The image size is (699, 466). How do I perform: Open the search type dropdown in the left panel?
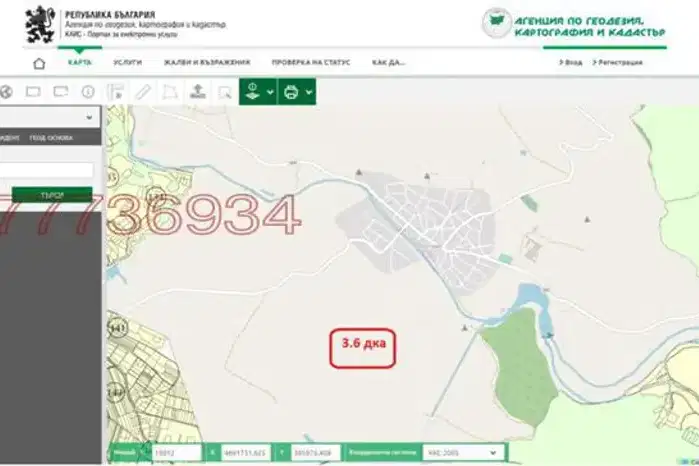click(50, 117)
